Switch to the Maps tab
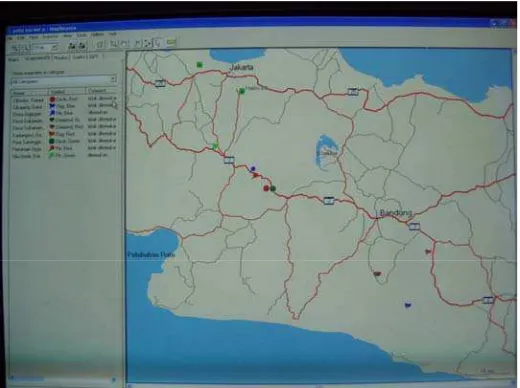520x388 pixels. coord(13,60)
